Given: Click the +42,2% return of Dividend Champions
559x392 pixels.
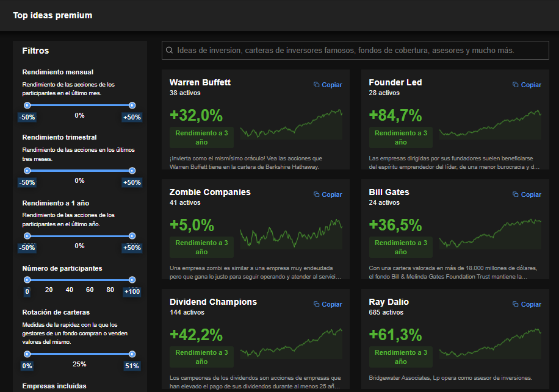Looking at the screenshot, I should tap(196, 335).
